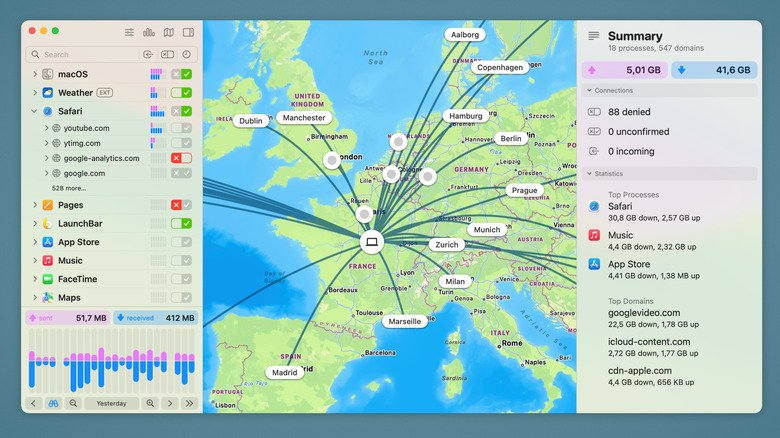Toggle the FaceTime rule switch

pos(181,279)
